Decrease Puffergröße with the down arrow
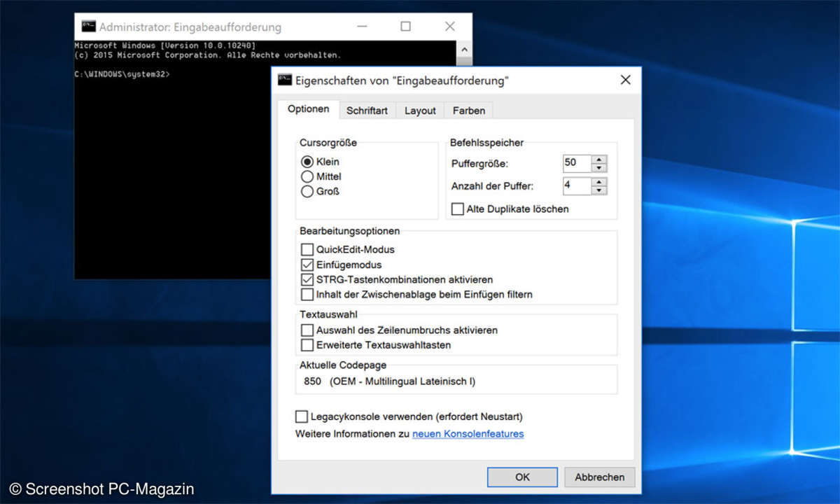The height and width of the screenshot is (504, 840). click(599, 167)
